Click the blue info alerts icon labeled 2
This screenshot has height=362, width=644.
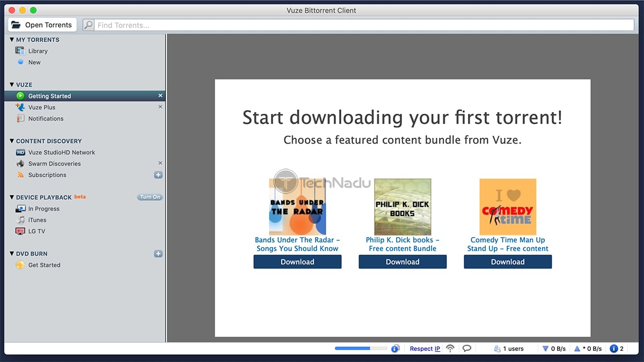point(614,349)
